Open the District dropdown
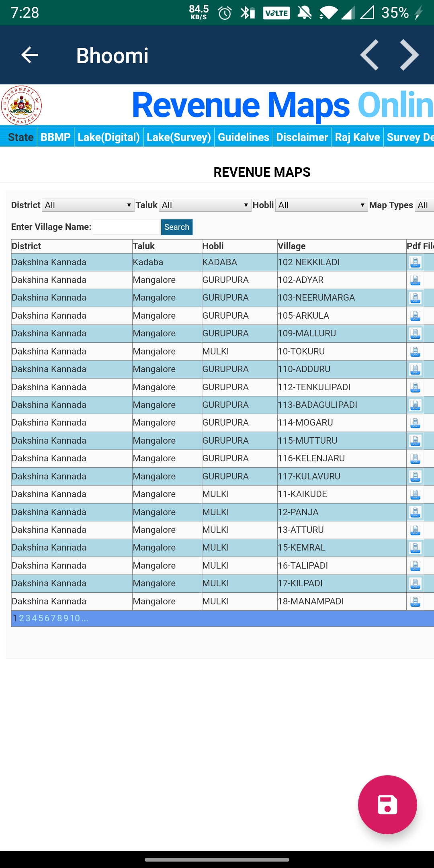Viewport: 434px width, 868px height. (x=88, y=205)
